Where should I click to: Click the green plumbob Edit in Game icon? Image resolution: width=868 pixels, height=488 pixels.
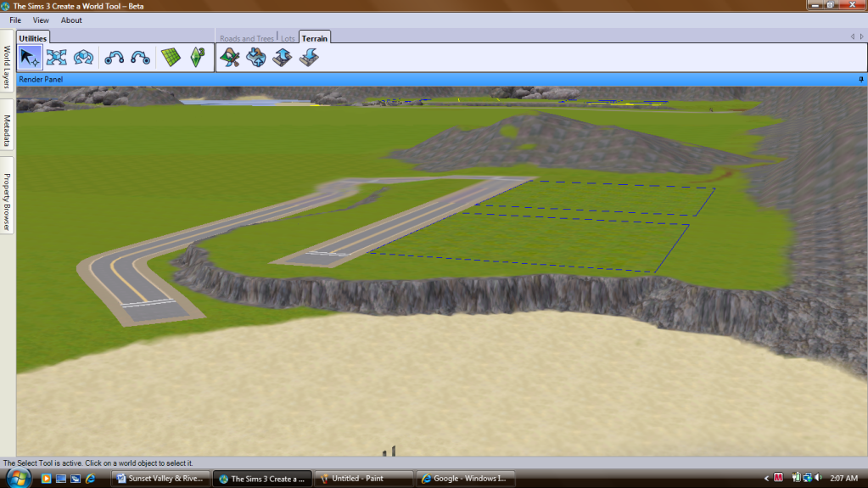198,58
